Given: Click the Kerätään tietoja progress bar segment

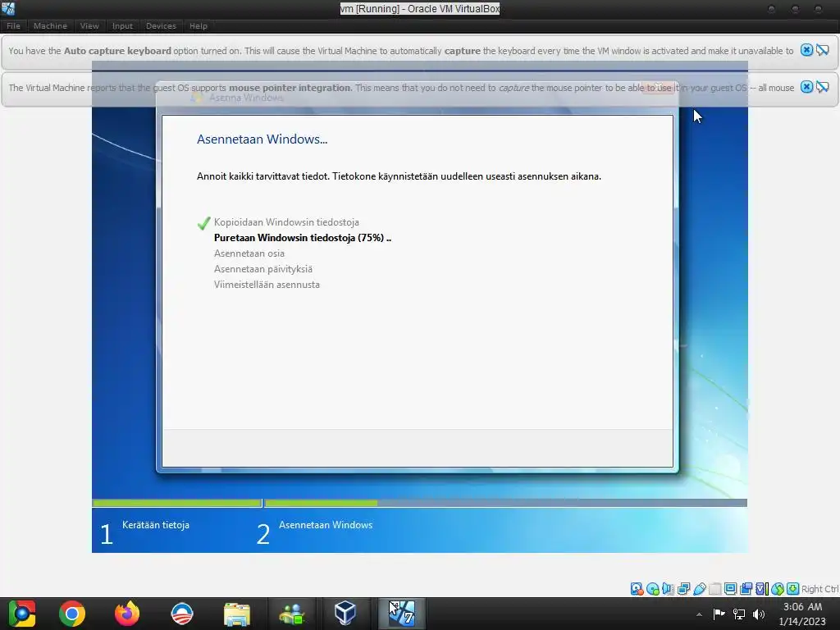Looking at the screenshot, I should (x=177, y=503).
